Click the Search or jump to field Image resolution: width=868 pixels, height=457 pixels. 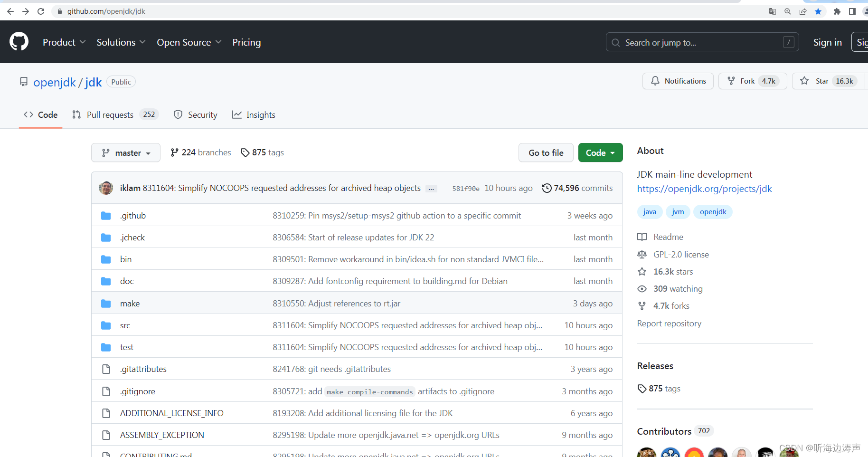pos(702,42)
